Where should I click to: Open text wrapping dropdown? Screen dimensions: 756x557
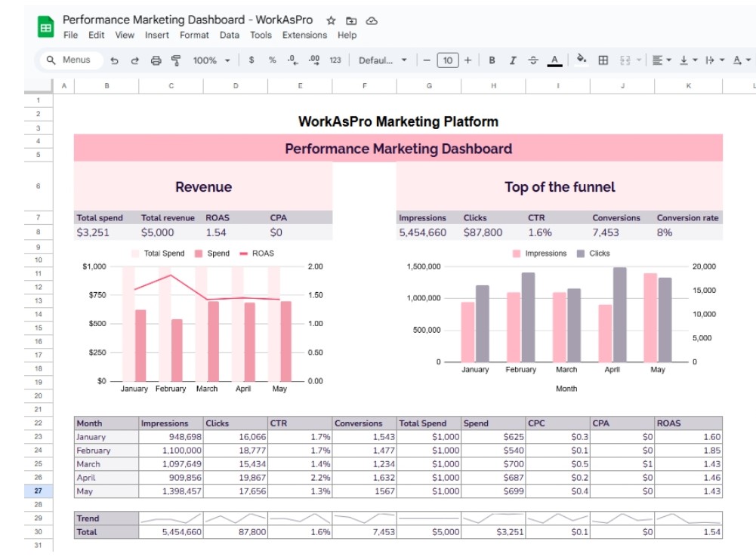715,60
